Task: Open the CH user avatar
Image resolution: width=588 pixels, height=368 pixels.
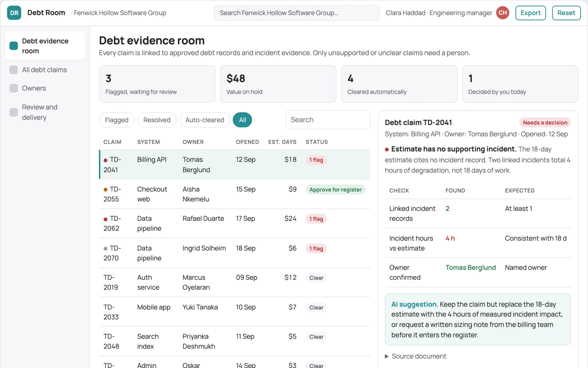Action: (503, 13)
